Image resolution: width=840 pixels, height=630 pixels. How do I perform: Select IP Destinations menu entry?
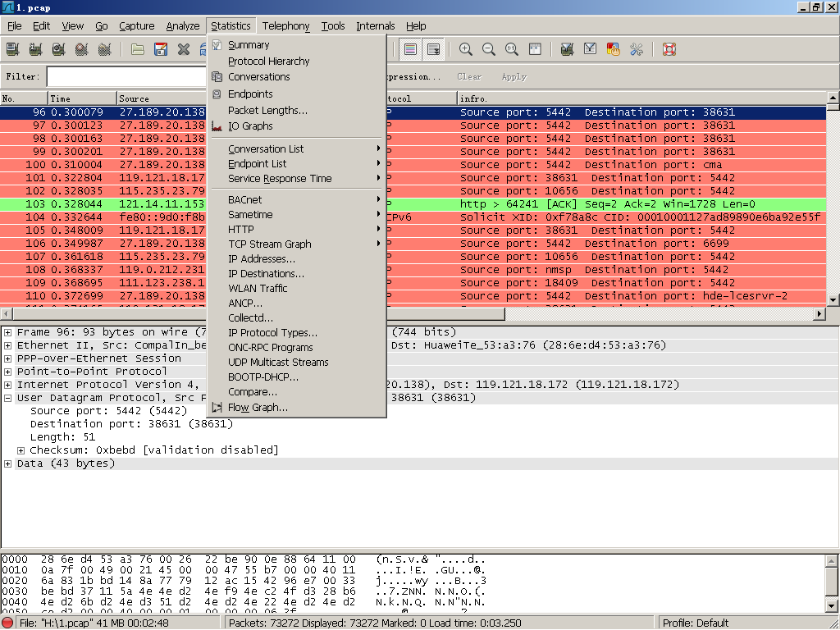click(x=296, y=274)
